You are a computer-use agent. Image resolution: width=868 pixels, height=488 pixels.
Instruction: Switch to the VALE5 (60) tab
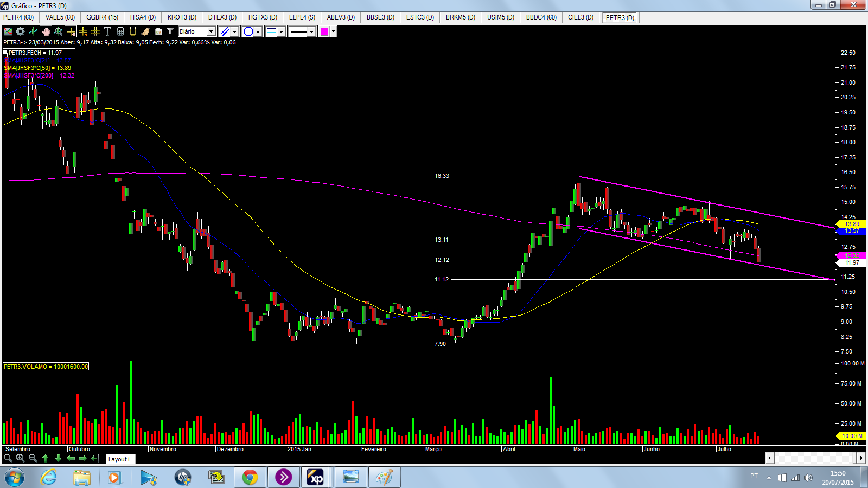coord(60,17)
